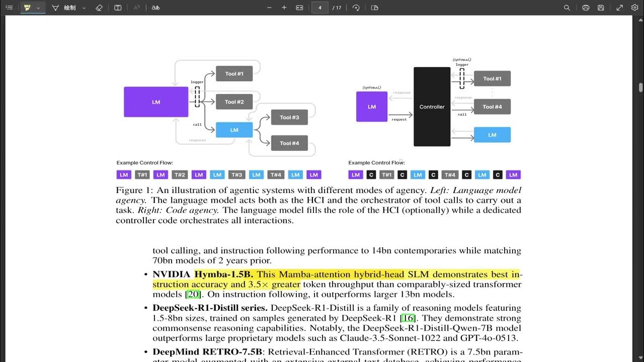644x362 pixels.
Task: Open the page view layout options
Action: click(375, 8)
